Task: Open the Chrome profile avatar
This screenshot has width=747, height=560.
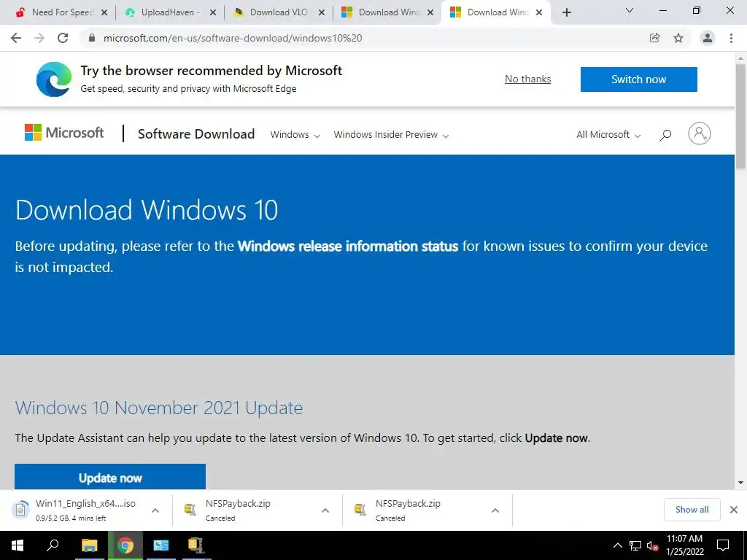Action: pos(708,38)
